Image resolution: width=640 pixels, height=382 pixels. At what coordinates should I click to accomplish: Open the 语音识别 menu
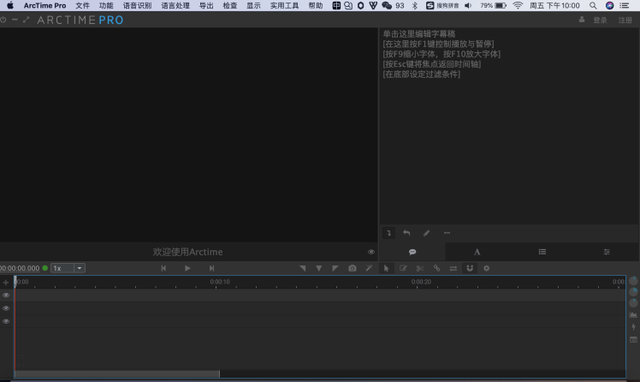click(137, 5)
